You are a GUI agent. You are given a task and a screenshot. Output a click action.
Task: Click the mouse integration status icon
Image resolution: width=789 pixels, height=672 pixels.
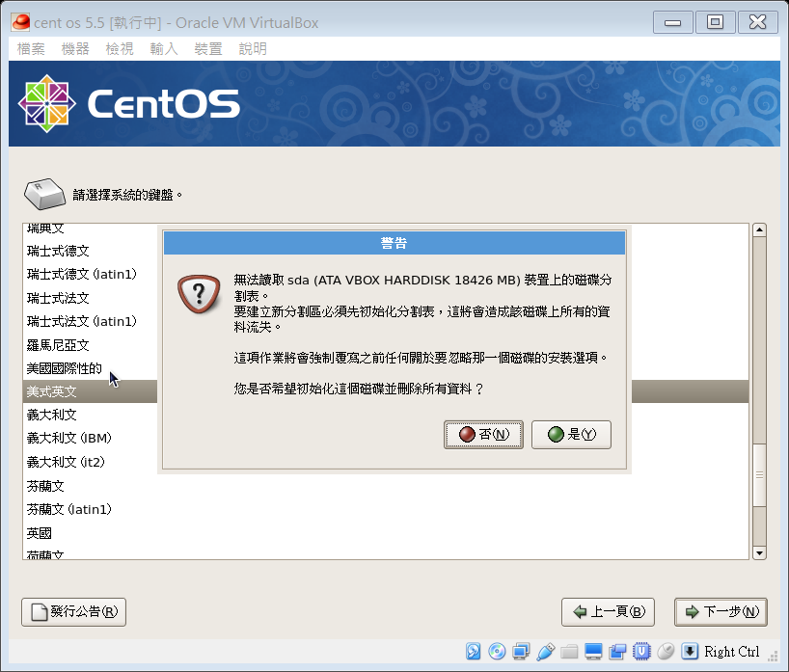click(666, 651)
